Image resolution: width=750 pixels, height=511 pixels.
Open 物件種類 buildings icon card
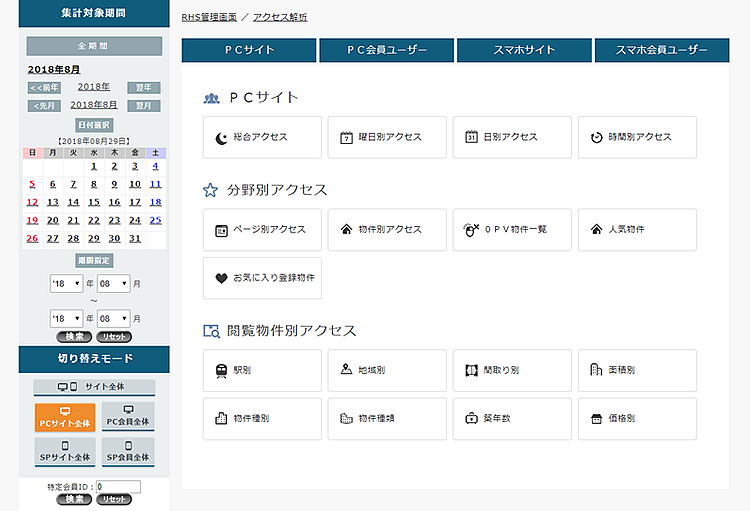click(387, 419)
